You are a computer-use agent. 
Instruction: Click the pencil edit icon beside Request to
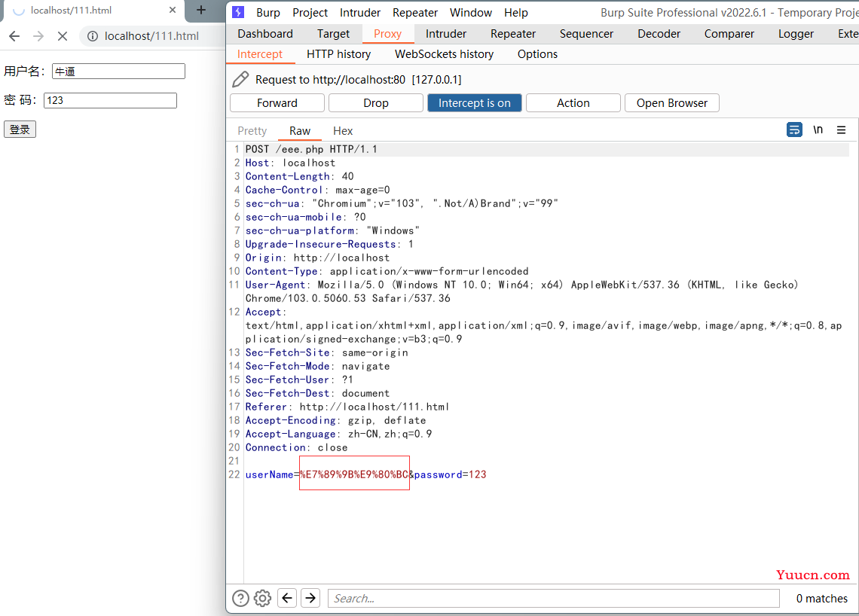pyautogui.click(x=240, y=79)
